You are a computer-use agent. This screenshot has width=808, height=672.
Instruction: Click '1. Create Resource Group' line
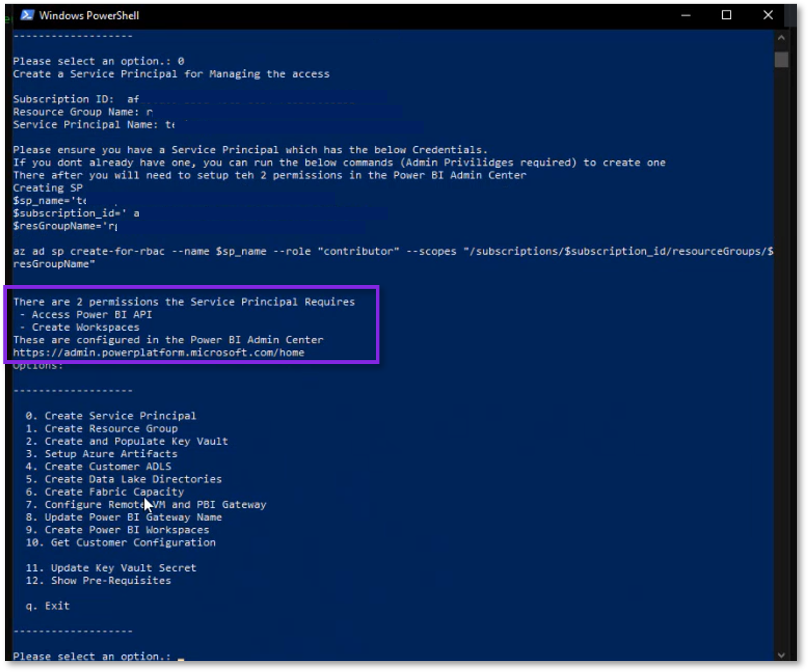point(102,428)
